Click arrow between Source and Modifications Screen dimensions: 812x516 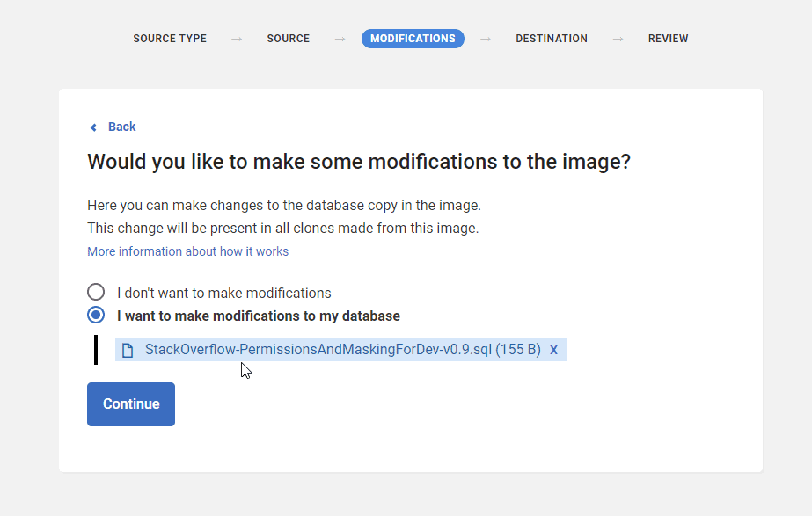pyautogui.click(x=340, y=39)
